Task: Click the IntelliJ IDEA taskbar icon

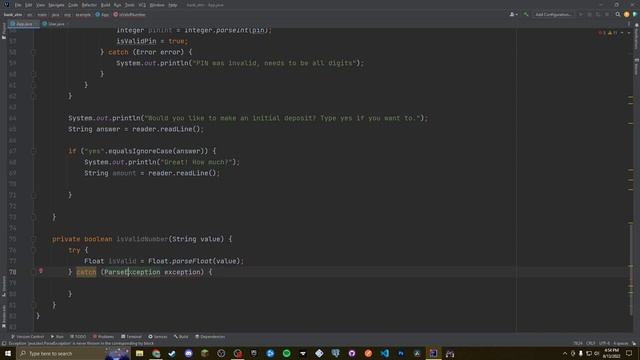Action: coord(433,353)
